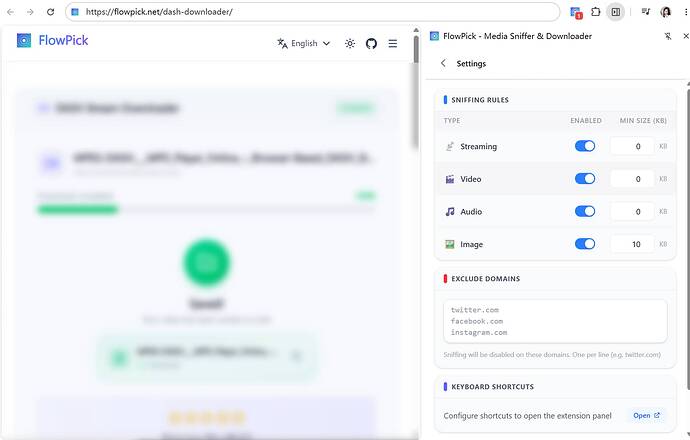Open keyboard shortcuts configuration link
The image size is (690, 440).
pyautogui.click(x=646, y=415)
